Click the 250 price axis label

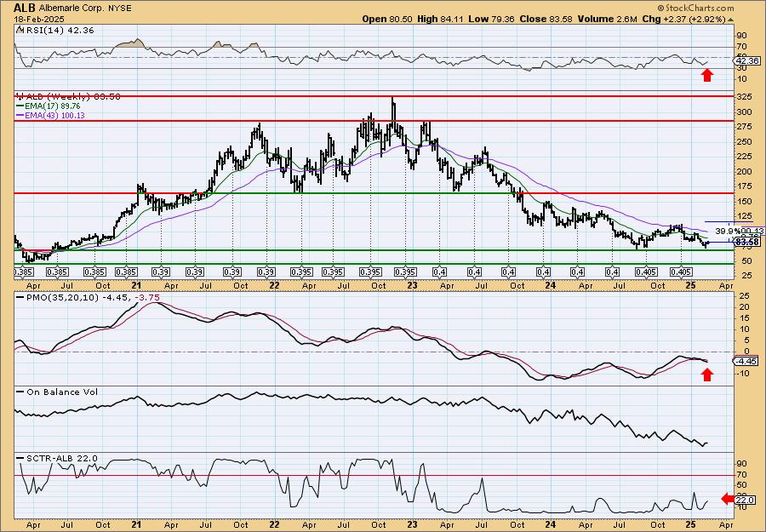click(744, 141)
